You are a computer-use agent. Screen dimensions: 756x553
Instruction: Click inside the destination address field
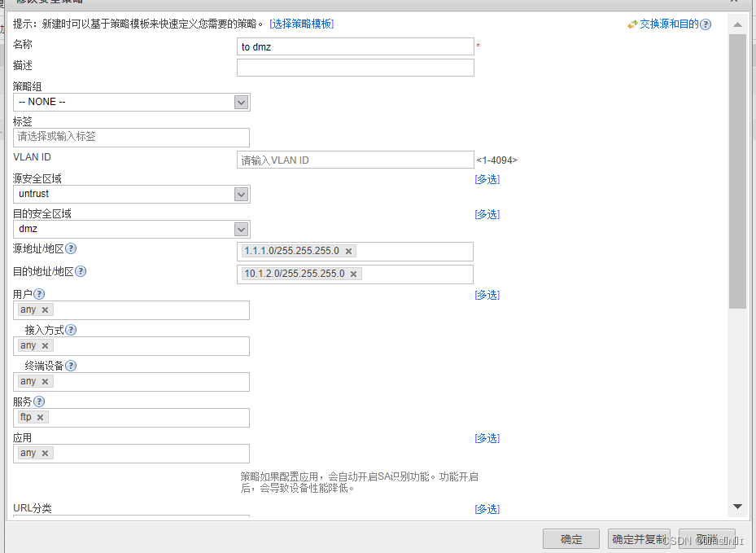coord(355,274)
